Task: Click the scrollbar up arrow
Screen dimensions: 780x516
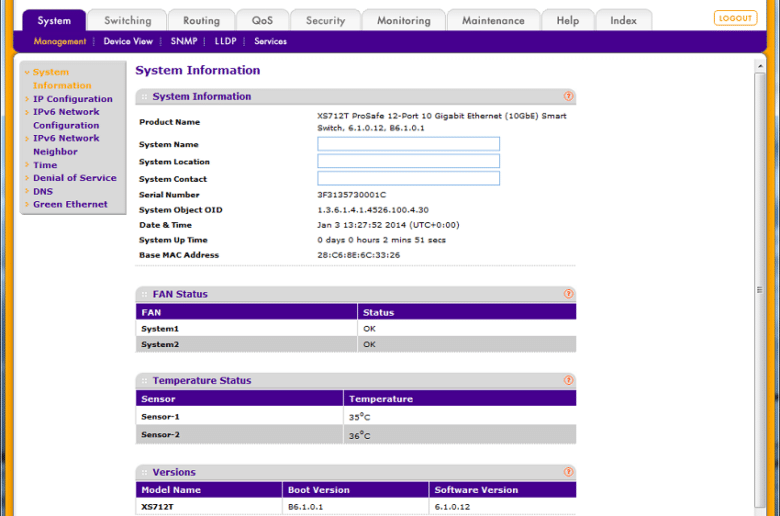Action: click(x=760, y=66)
